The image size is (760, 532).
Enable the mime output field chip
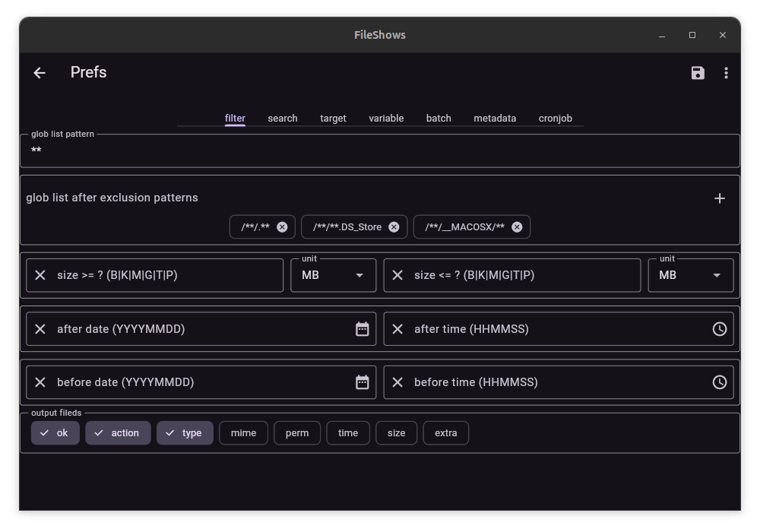243,433
